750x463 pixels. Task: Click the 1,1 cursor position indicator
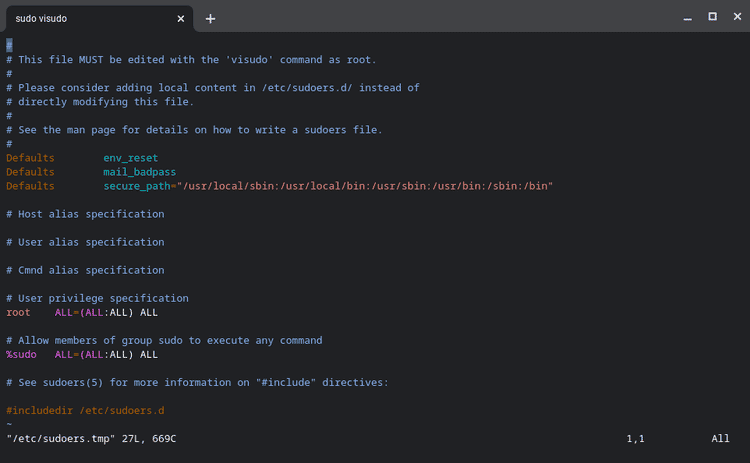[635, 439]
